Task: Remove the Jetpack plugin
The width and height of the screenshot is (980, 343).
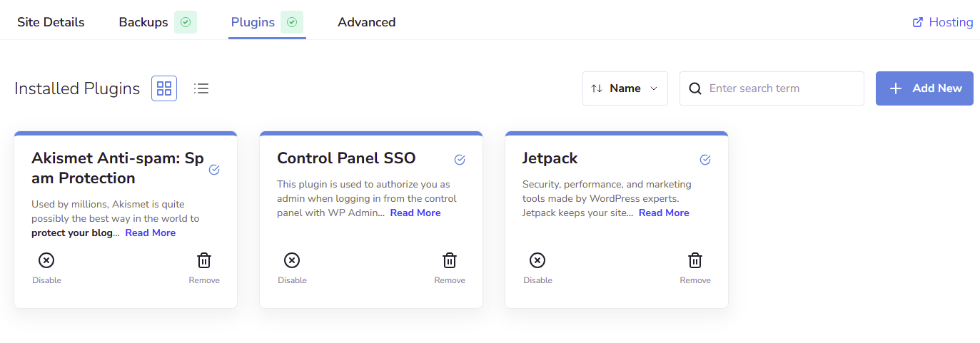Action: [695, 261]
